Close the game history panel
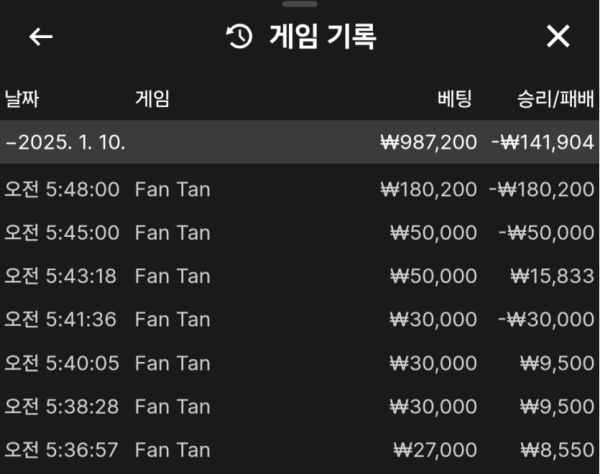This screenshot has height=474, width=600. tap(558, 37)
